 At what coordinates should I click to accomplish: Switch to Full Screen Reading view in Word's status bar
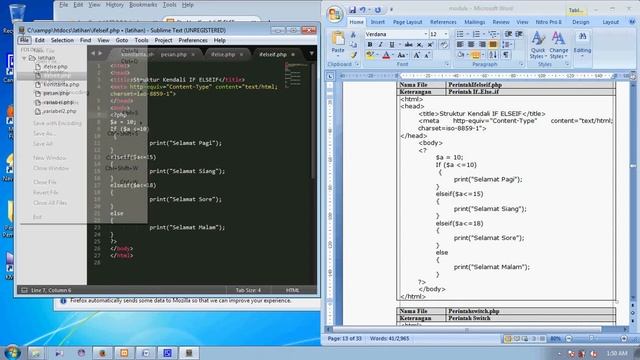517,339
